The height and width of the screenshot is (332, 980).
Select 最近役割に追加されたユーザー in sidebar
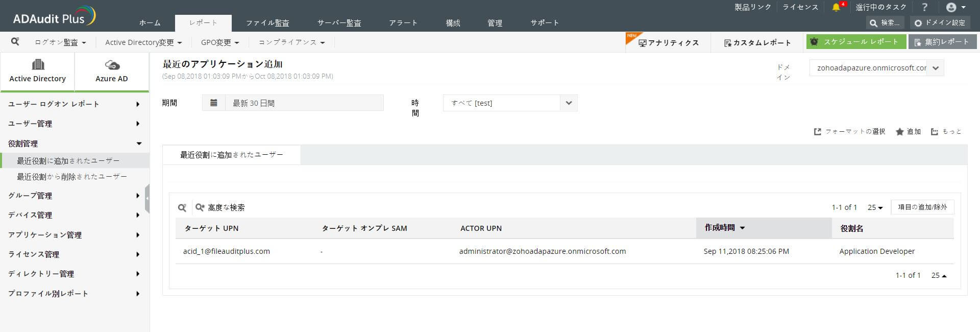75,160
